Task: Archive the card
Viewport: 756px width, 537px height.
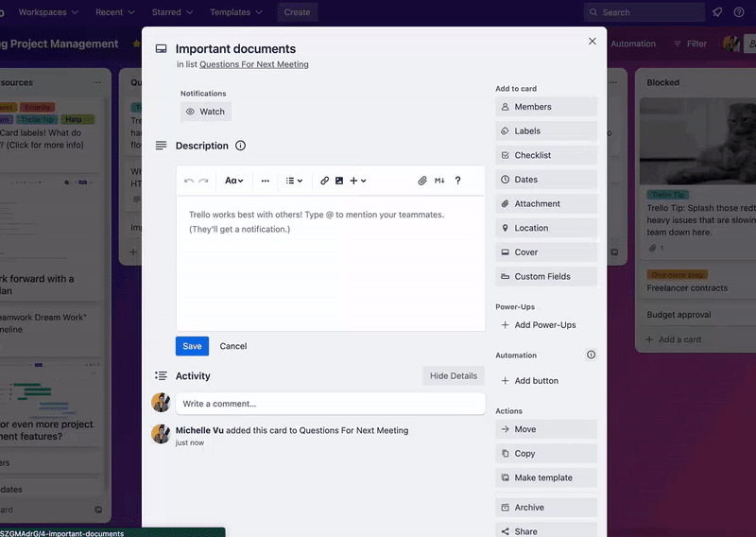Action: click(546, 508)
